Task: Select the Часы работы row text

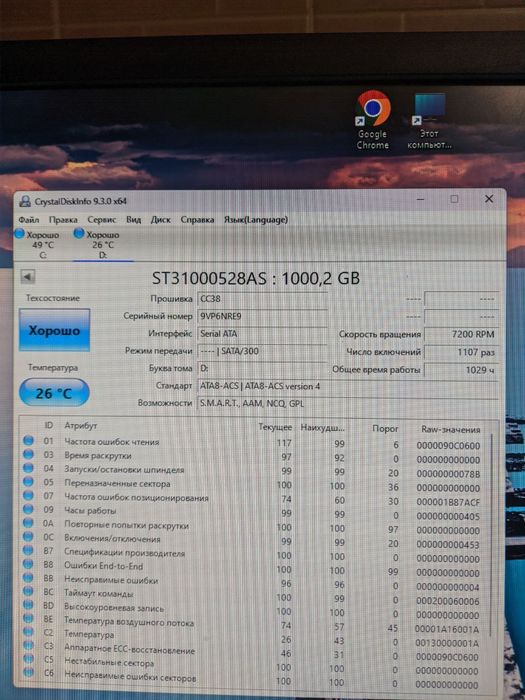Action: (90, 511)
